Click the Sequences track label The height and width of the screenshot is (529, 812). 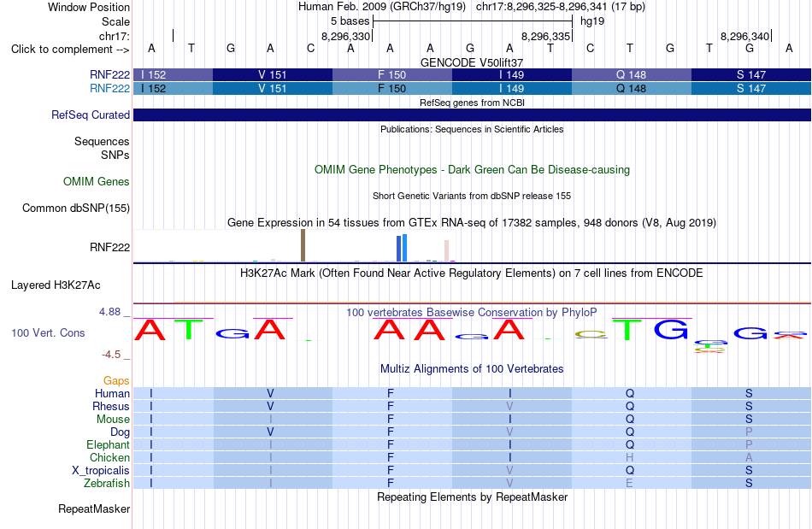pos(102,141)
